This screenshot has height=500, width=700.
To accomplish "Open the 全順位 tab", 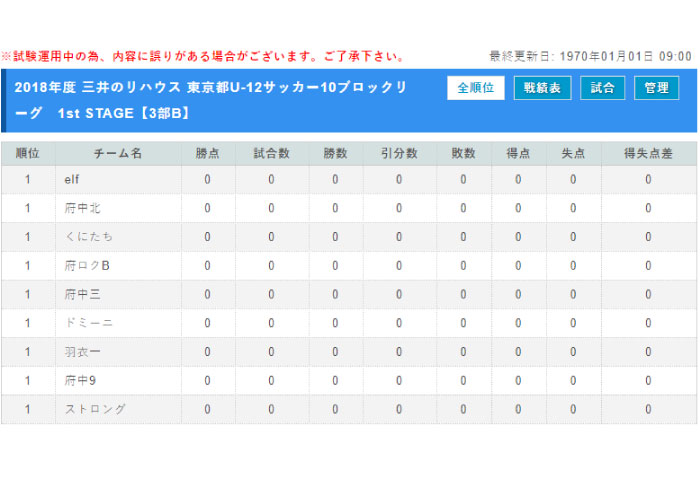I will pyautogui.click(x=475, y=88).
